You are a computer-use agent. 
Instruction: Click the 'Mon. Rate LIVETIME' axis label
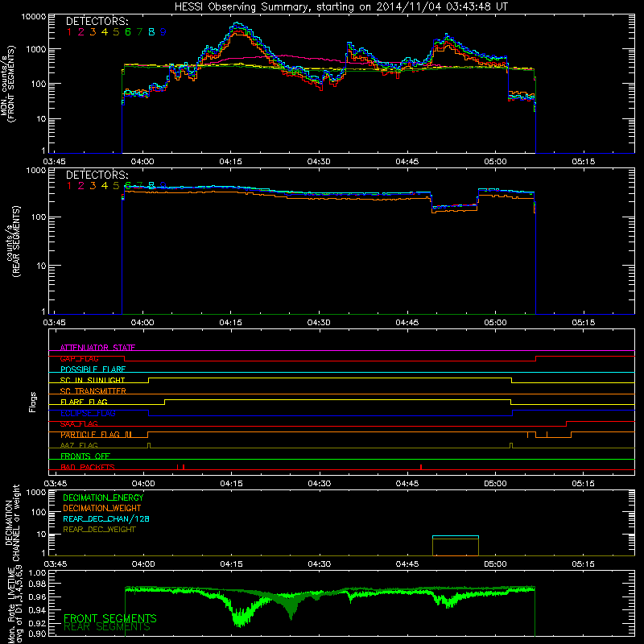pos(11,604)
